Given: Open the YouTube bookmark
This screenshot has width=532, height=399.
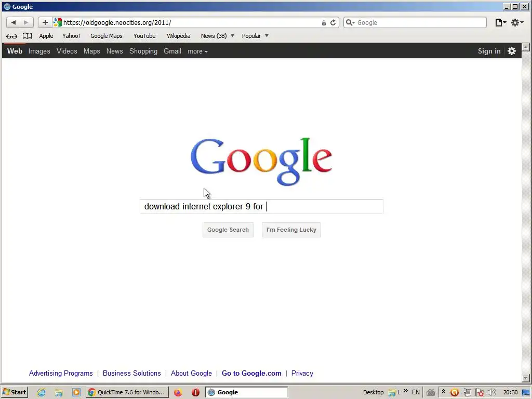Looking at the screenshot, I should pyautogui.click(x=144, y=36).
